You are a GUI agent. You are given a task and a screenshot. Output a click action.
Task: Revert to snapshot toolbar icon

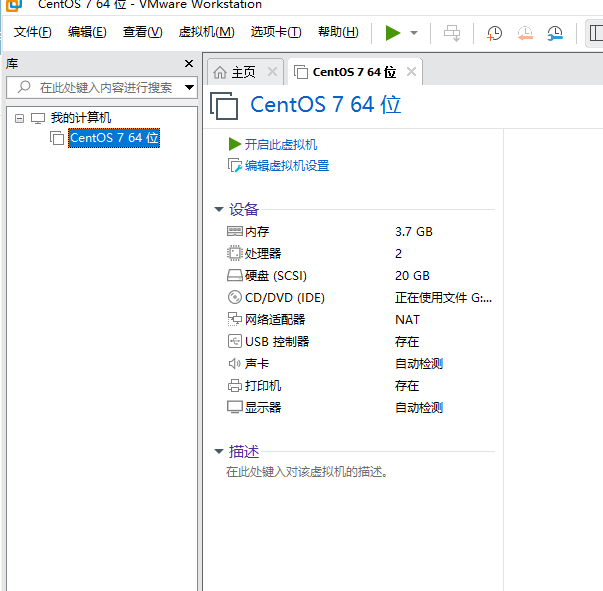click(525, 33)
